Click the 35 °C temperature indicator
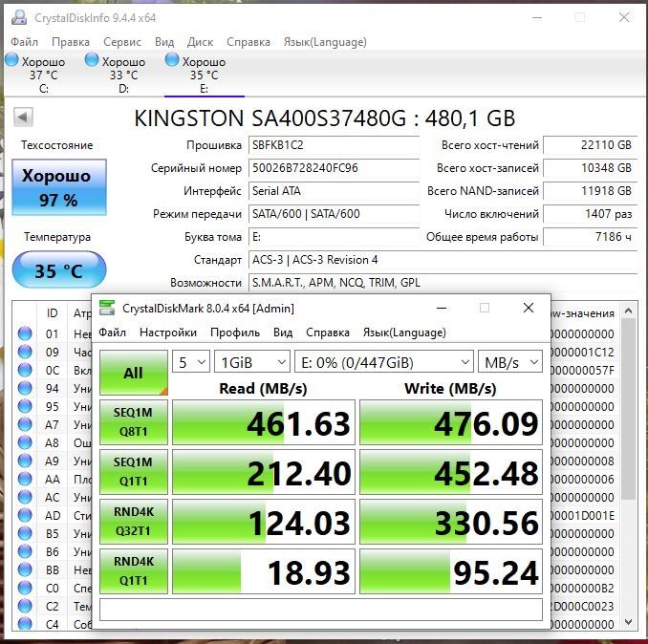The image size is (648, 644). point(59,269)
